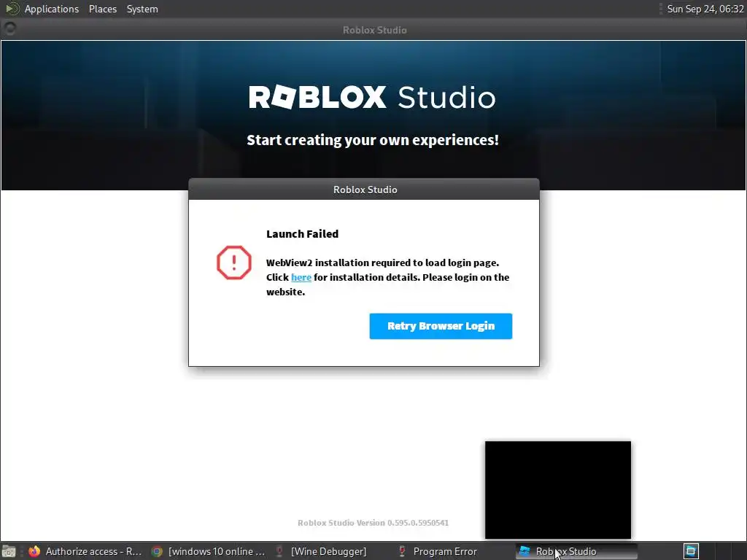Click the black rectangle panel at the lower right
747x560 pixels.
point(558,489)
